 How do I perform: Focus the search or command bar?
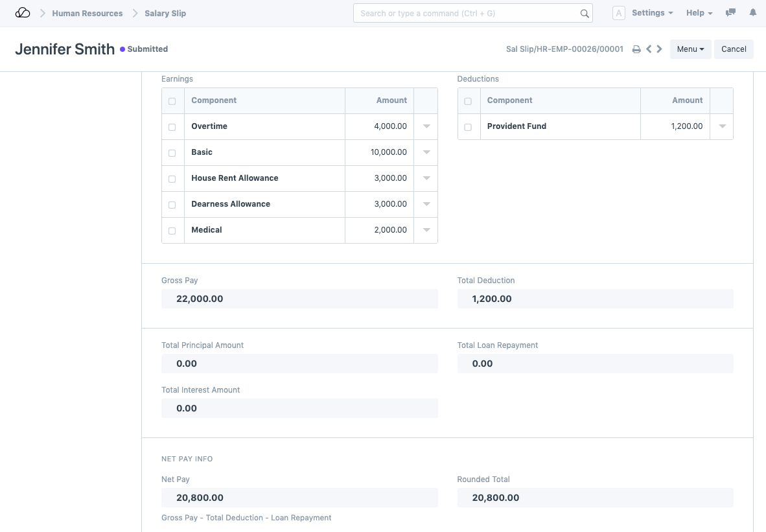pyautogui.click(x=467, y=13)
